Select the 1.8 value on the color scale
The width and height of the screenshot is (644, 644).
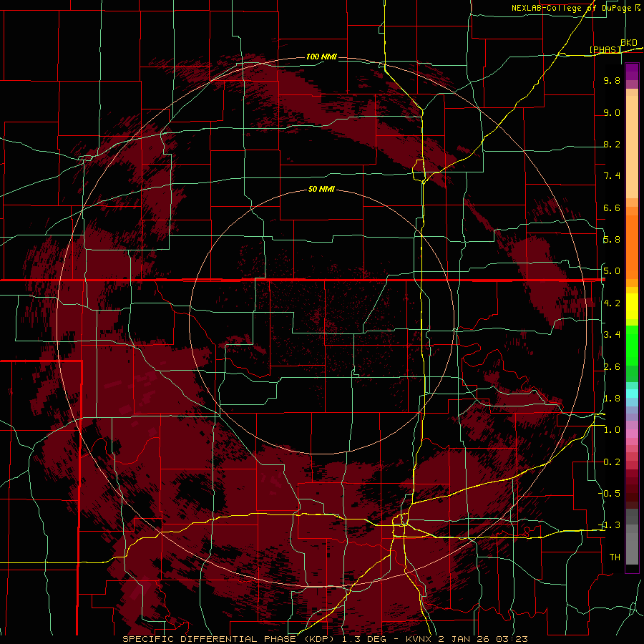tap(612, 399)
